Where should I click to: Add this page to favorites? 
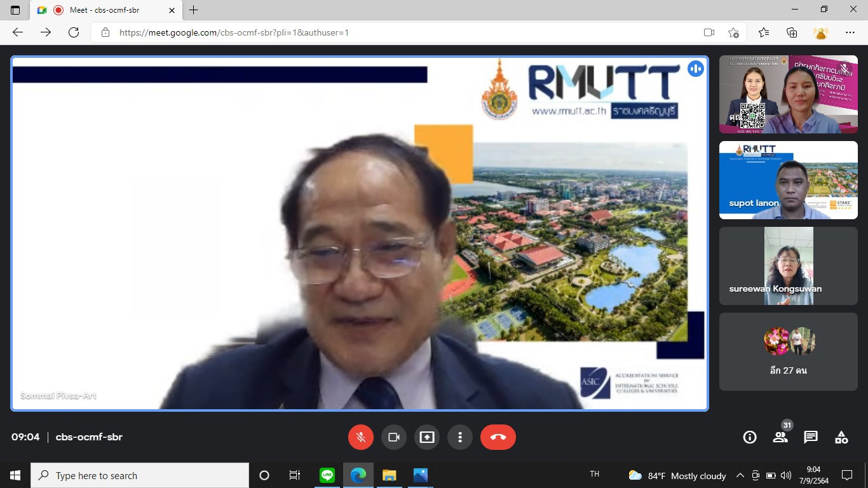[x=733, y=32]
